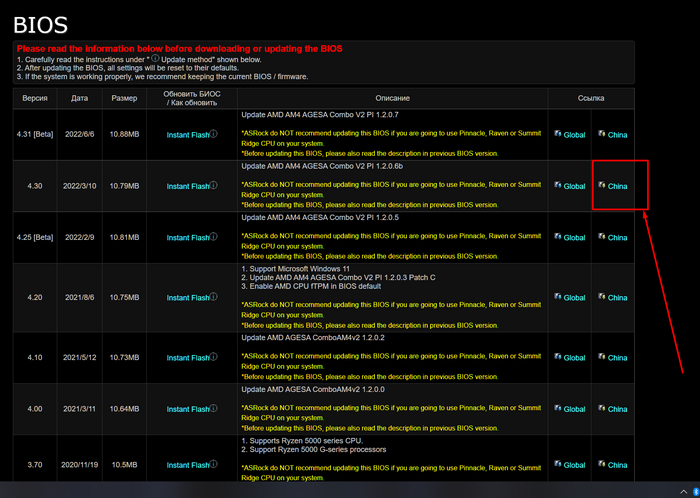Viewport: 700px width, 498px height.
Task: Open the Instant Flash link for version 4.30
Action: (x=188, y=186)
